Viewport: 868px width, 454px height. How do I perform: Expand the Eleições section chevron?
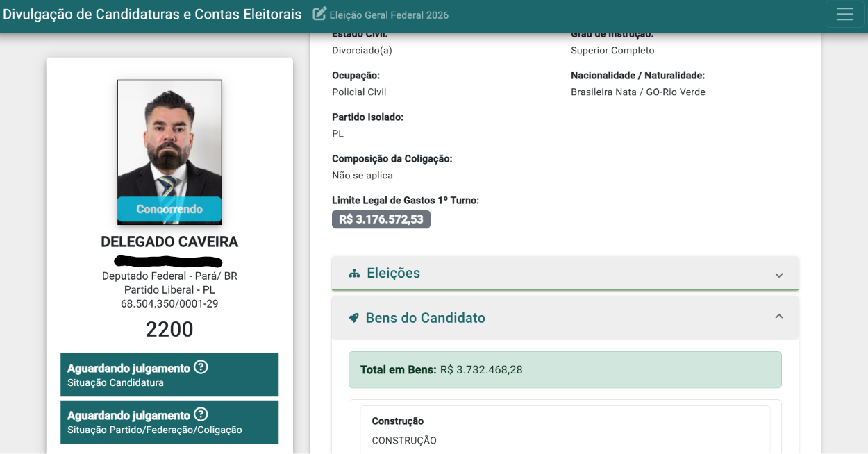(x=779, y=275)
